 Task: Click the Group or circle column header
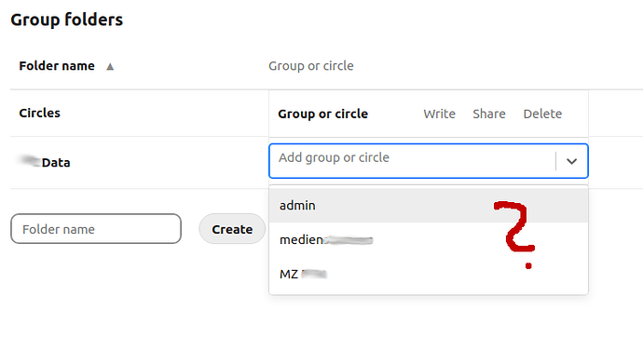(311, 66)
